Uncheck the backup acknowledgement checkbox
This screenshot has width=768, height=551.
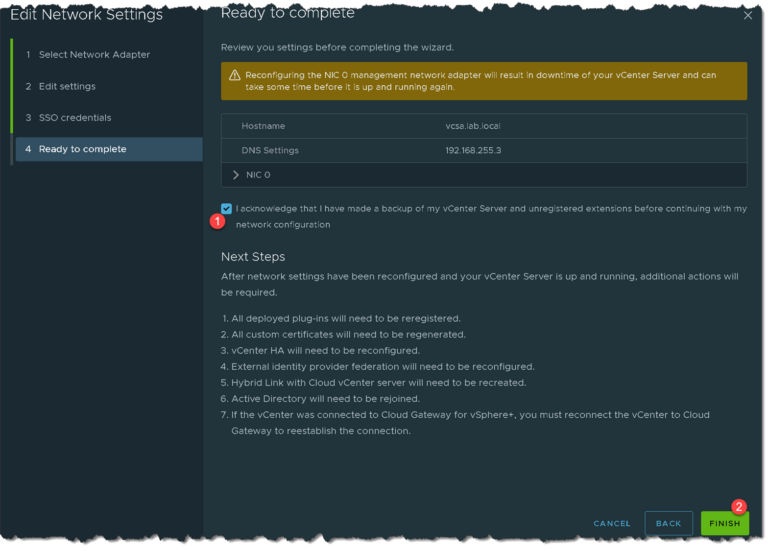[226, 209]
